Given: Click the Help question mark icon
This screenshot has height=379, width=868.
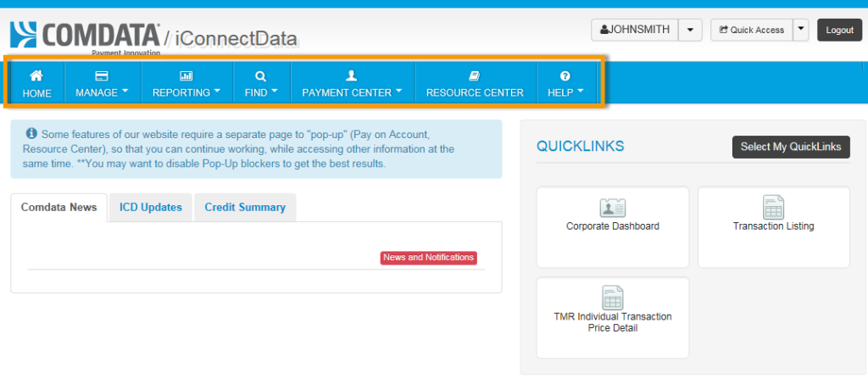Looking at the screenshot, I should coord(565,76).
